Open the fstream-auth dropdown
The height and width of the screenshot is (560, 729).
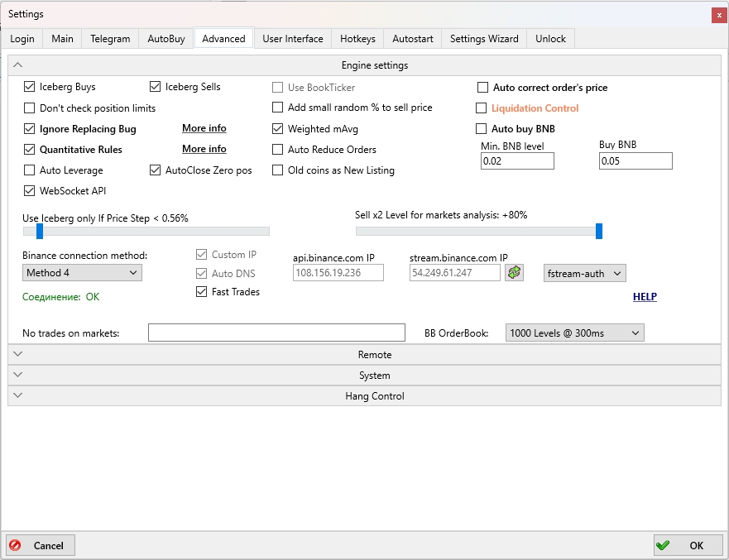click(x=584, y=273)
